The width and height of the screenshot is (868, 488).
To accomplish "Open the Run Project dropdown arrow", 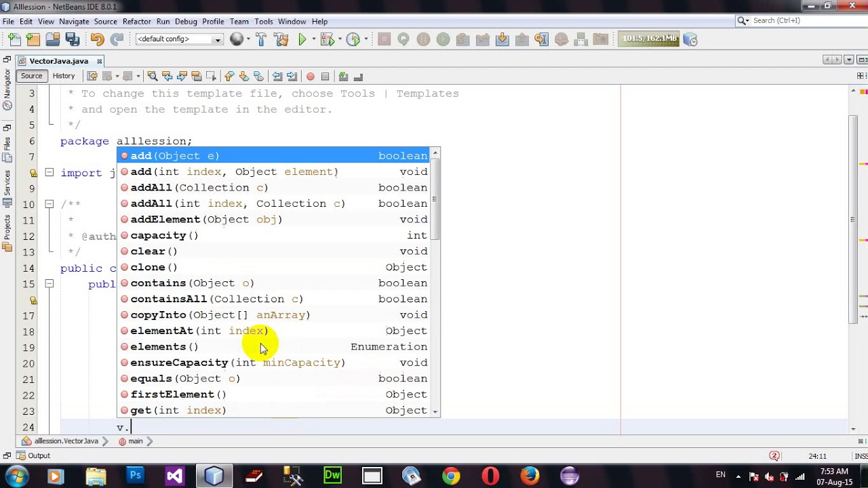I will click(313, 39).
